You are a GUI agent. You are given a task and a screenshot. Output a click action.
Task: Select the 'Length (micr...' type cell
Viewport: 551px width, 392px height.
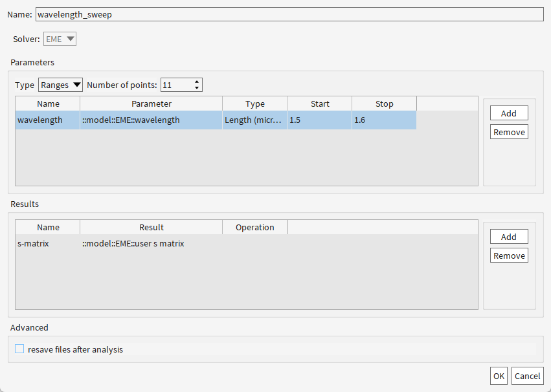coord(254,120)
